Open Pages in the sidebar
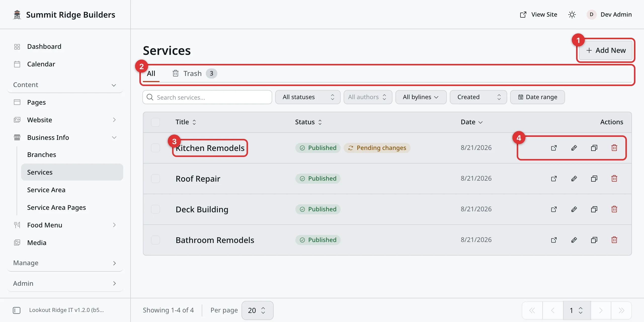 coord(65,102)
